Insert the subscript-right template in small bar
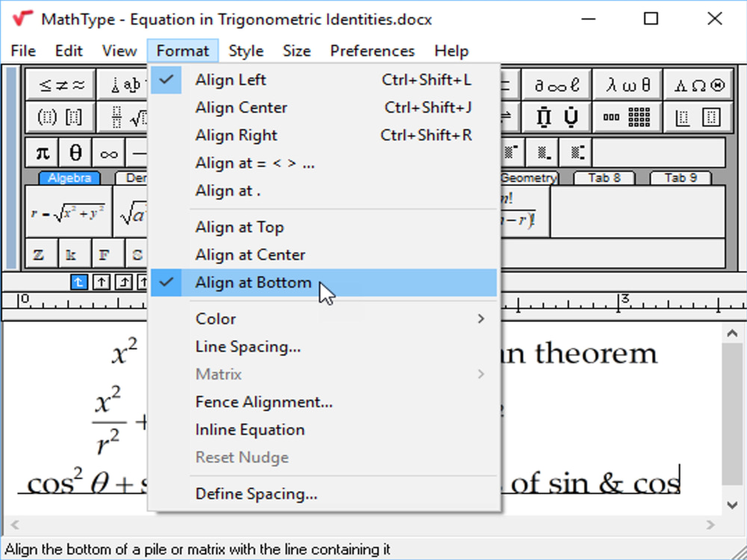The width and height of the screenshot is (747, 560). (x=542, y=153)
